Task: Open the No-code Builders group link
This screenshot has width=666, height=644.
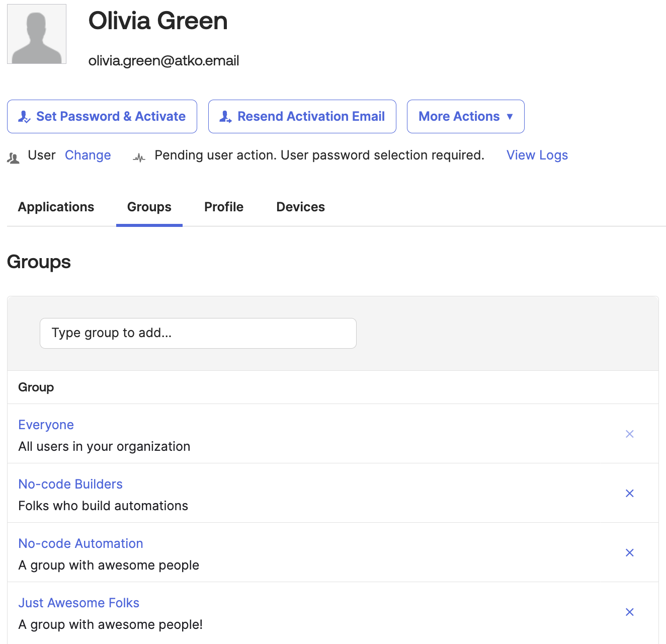Action: tap(70, 484)
